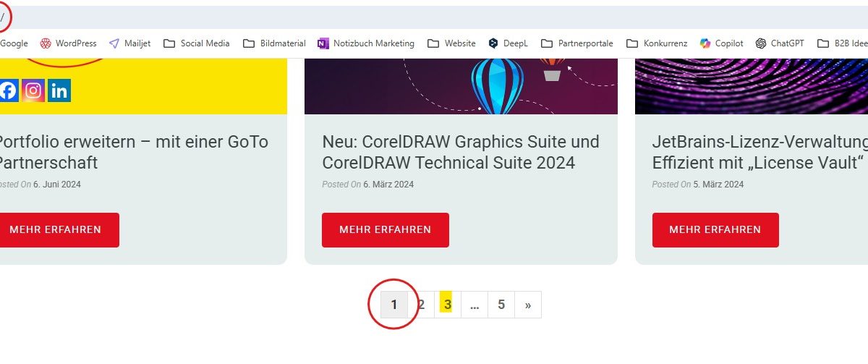Open the Google bookmark

[x=14, y=43]
